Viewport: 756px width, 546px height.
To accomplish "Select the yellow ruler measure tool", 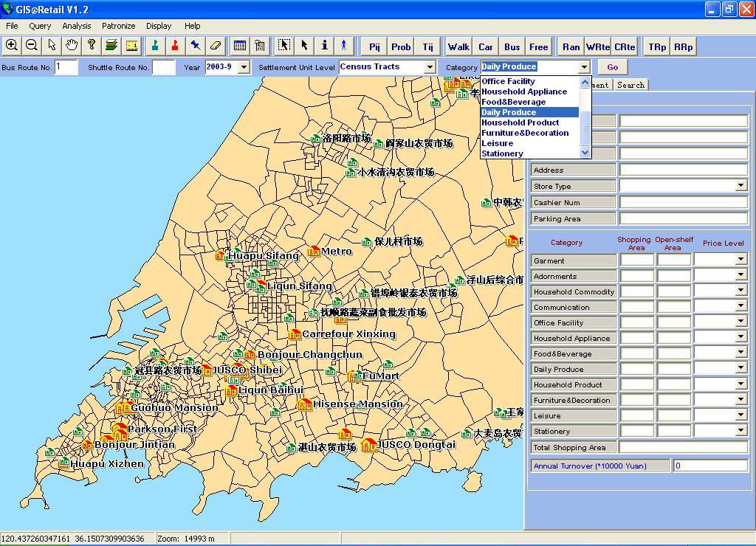I will click(x=131, y=46).
